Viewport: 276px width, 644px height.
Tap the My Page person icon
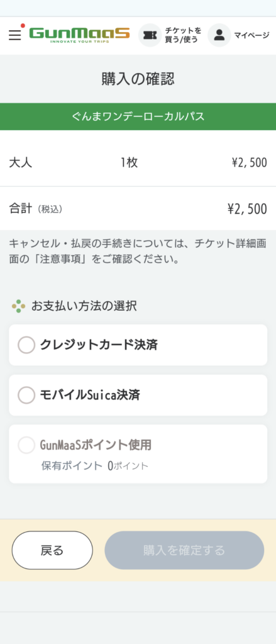click(219, 35)
